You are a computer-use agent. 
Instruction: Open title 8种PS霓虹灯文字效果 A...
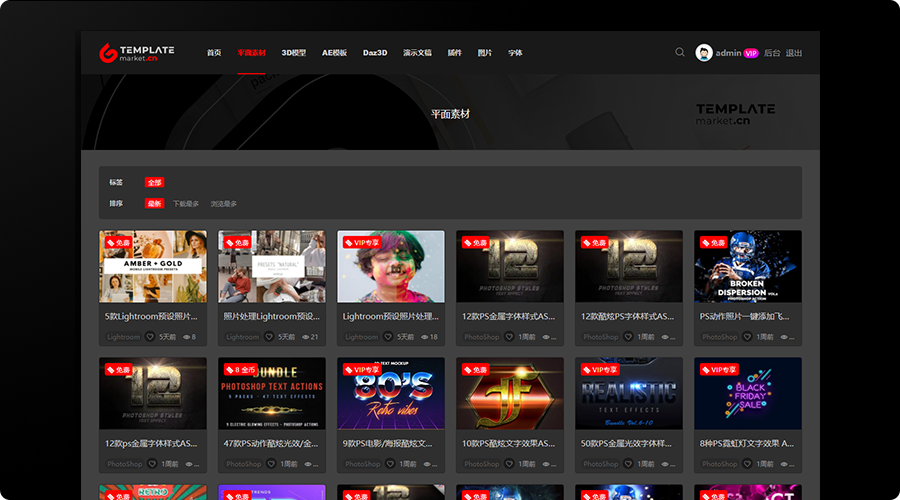747,443
